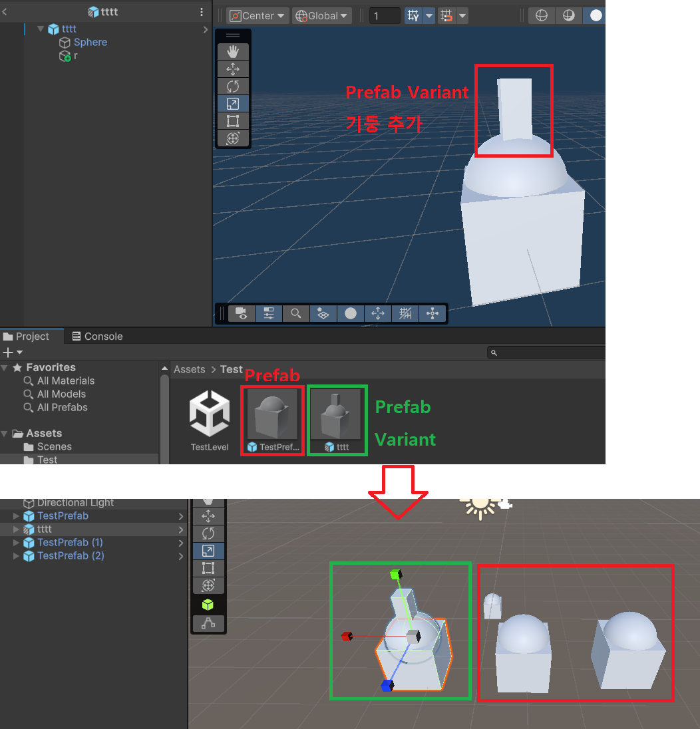Open prefab mode via TestPrefab row chevron
This screenshot has height=729, width=700.
click(180, 516)
